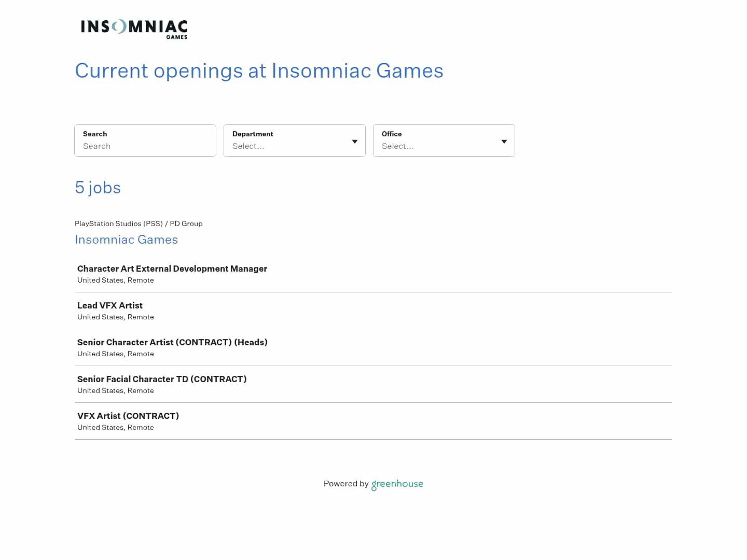Expand the Office select dropdown

(444, 146)
